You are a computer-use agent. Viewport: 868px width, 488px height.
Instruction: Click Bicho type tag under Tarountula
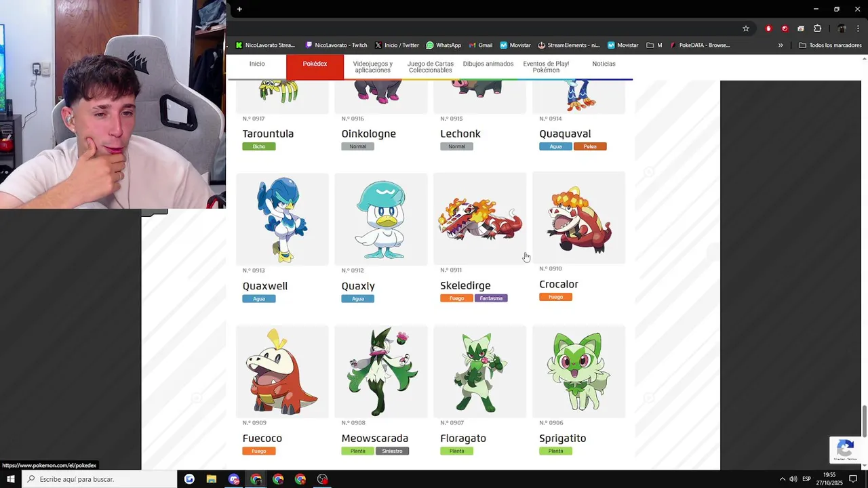tap(259, 146)
